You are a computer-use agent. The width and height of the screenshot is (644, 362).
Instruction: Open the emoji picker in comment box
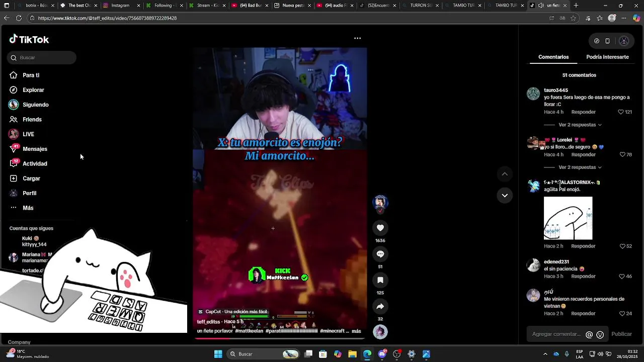(600, 334)
